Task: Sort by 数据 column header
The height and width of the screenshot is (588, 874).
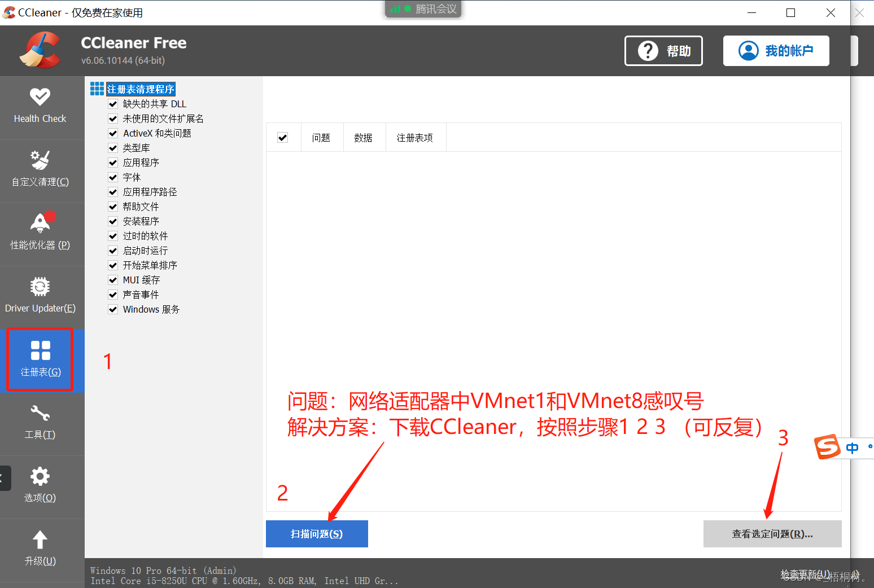Action: pos(364,138)
